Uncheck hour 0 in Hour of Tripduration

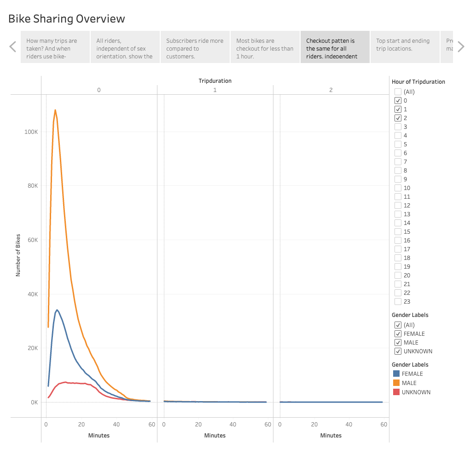tap(398, 100)
